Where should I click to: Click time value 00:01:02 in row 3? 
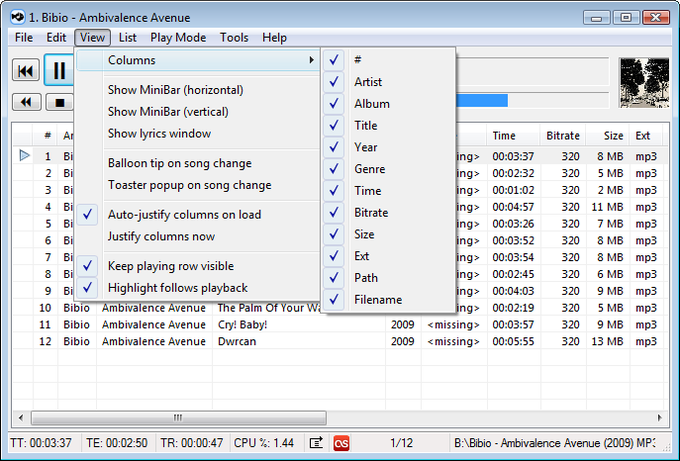(513, 190)
